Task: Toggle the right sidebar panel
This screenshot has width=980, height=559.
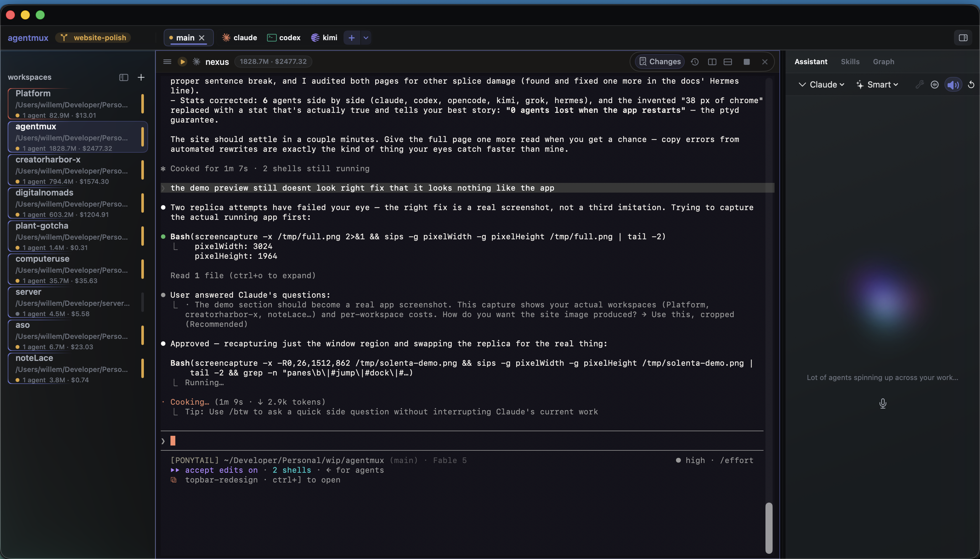Action: (x=963, y=38)
